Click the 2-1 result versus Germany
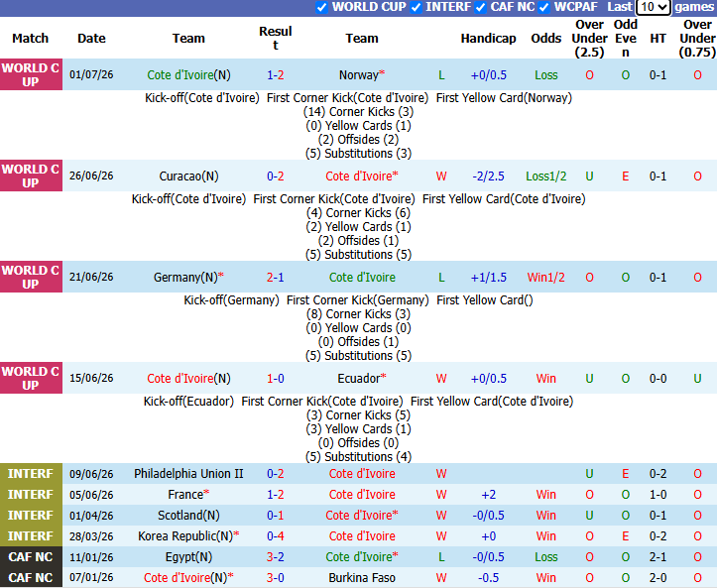 pyautogui.click(x=276, y=277)
